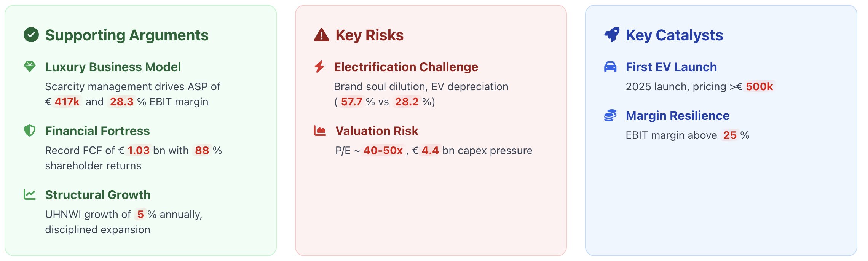The height and width of the screenshot is (261, 868).
Task: Click the lightning bolt electrification icon
Action: tap(319, 67)
